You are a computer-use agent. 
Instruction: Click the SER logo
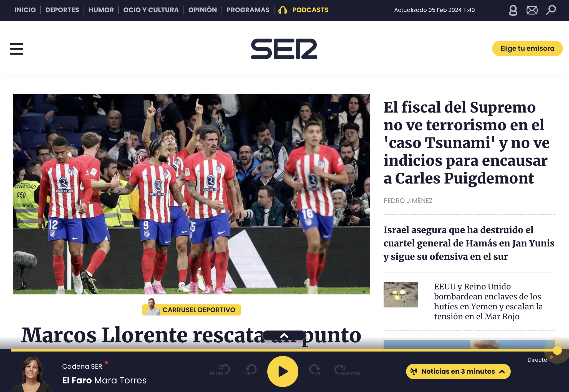pyautogui.click(x=284, y=49)
